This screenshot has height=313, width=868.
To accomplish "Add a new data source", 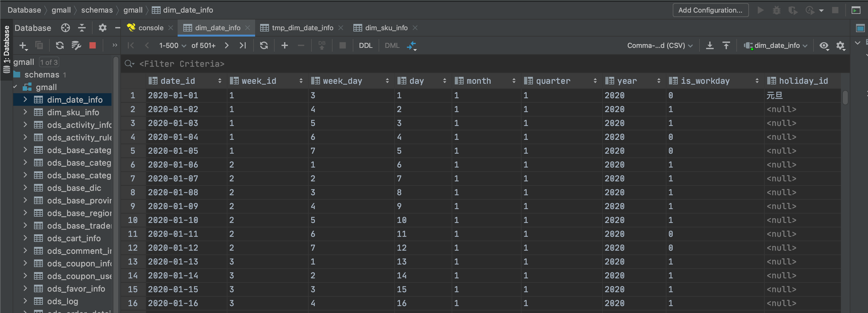I will point(23,45).
